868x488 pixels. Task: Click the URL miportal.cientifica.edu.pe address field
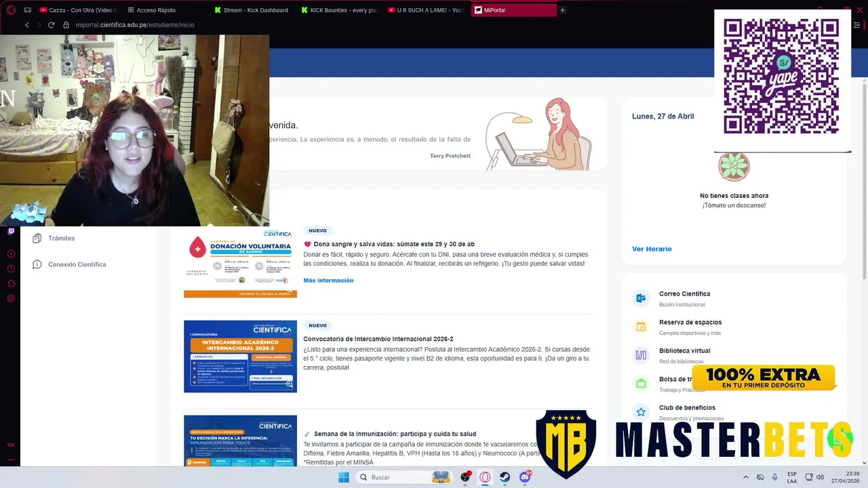[135, 25]
